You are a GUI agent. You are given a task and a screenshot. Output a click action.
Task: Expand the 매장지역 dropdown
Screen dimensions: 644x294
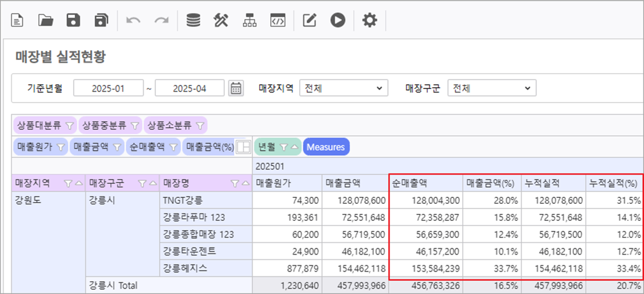click(343, 88)
